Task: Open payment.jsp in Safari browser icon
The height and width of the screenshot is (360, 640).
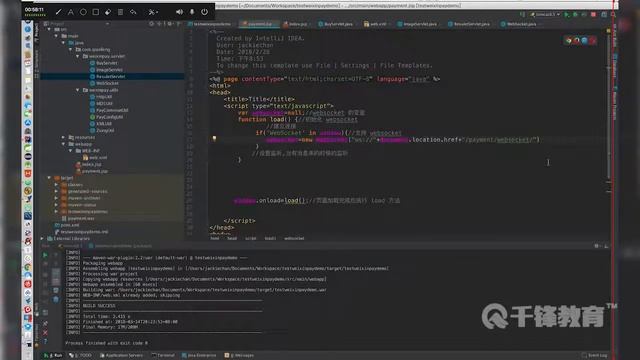Action: click(x=584, y=40)
